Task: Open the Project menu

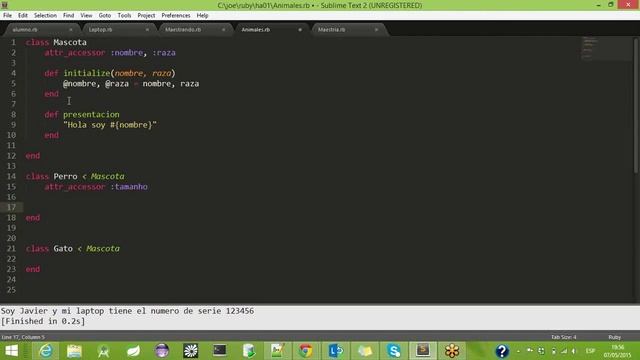Action: coord(146,16)
